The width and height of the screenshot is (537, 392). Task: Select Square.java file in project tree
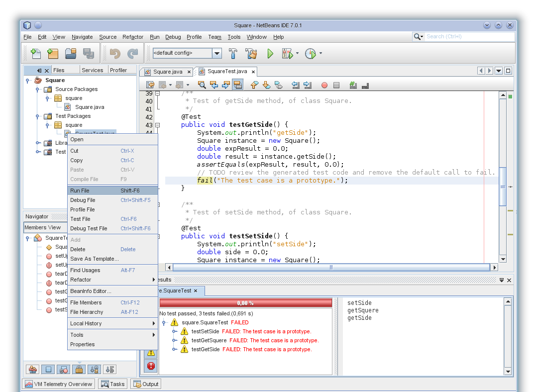(90, 107)
